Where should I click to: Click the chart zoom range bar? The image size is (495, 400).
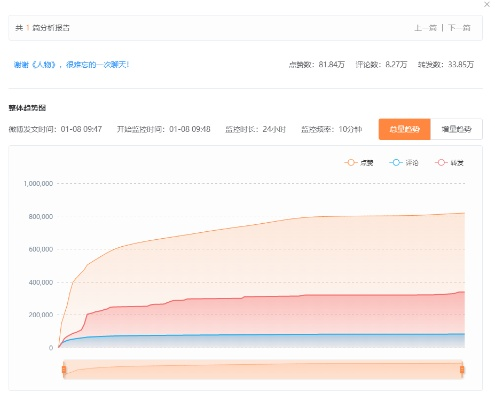(x=263, y=369)
